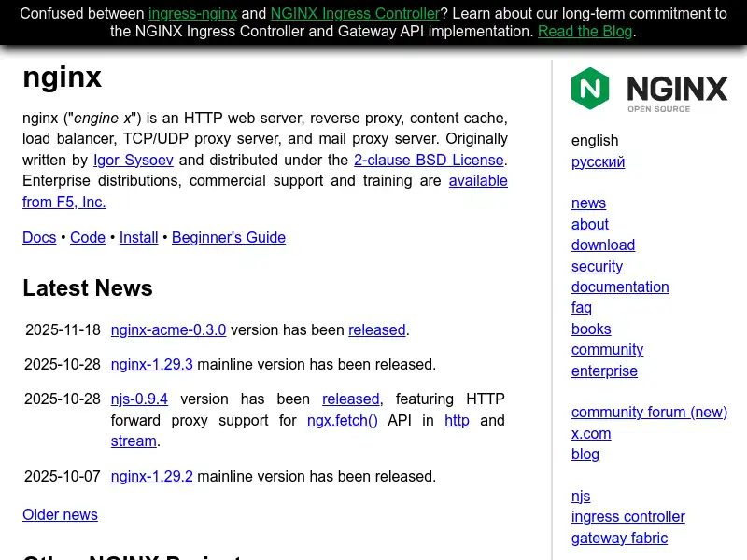
Task: Open the 2-clause BSD License page
Action: 429,160
